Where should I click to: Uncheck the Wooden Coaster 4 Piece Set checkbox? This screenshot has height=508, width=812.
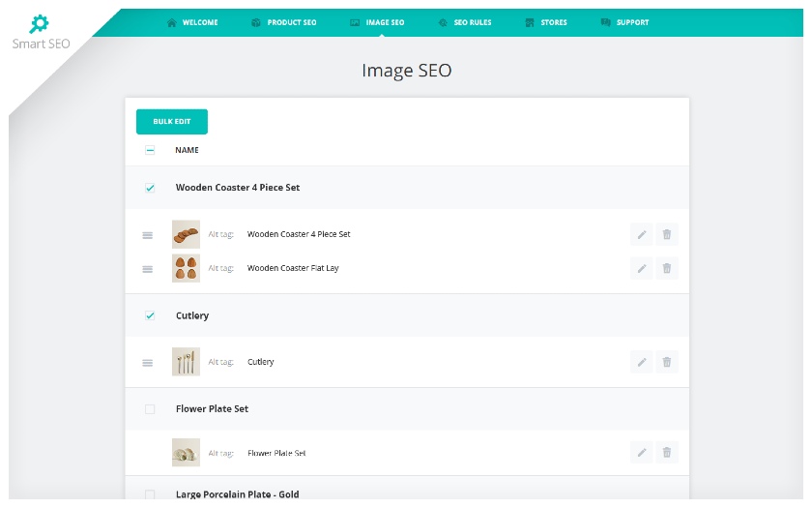click(150, 188)
